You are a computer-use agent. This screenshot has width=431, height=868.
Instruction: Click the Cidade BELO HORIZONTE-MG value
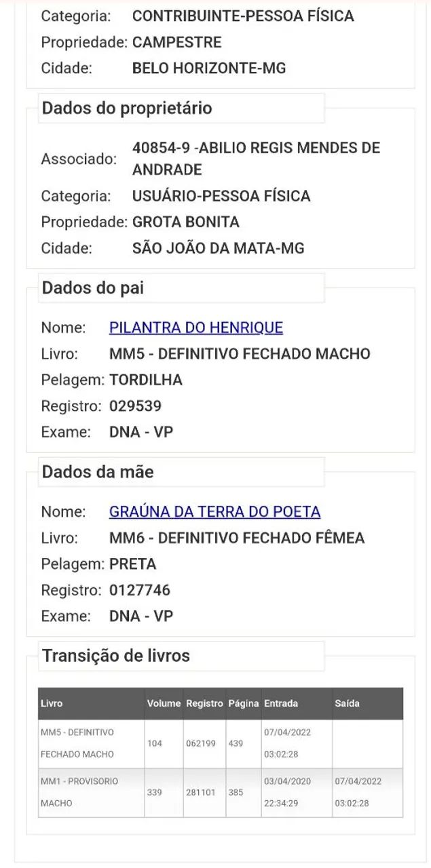204,68
